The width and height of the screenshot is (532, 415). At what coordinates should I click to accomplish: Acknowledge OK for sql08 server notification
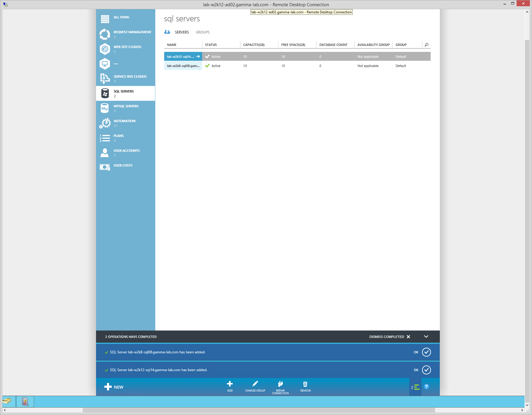(426, 352)
